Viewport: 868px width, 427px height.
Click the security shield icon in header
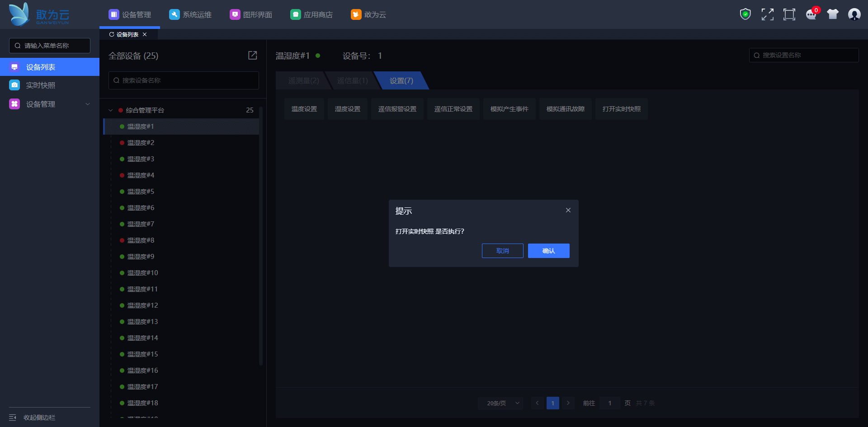[745, 14]
